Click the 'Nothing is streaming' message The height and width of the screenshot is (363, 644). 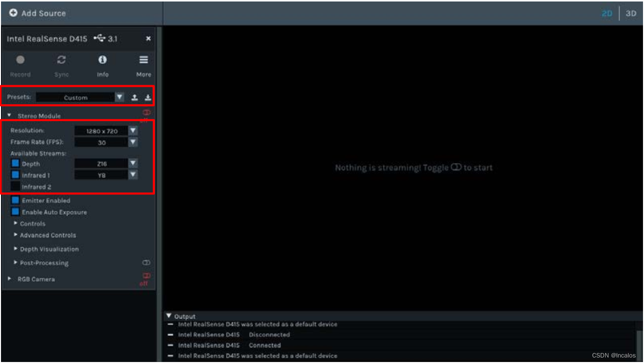413,168
